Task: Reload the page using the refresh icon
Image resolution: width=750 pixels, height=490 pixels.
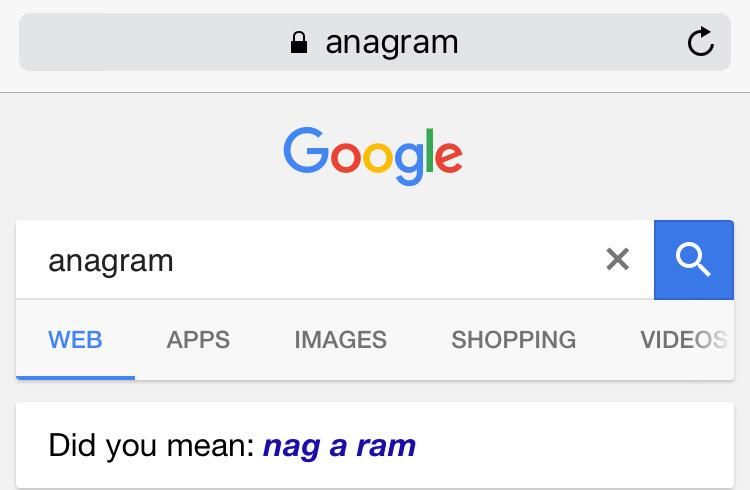Action: 700,42
